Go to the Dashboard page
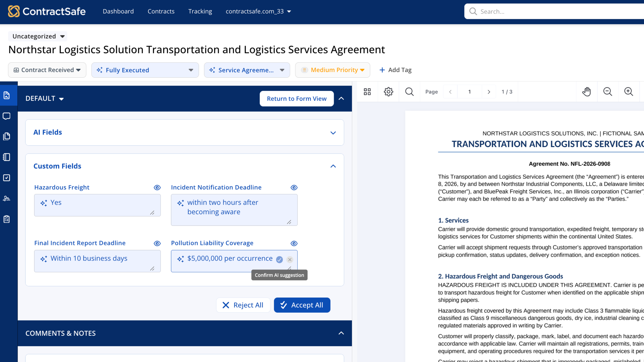 click(118, 12)
